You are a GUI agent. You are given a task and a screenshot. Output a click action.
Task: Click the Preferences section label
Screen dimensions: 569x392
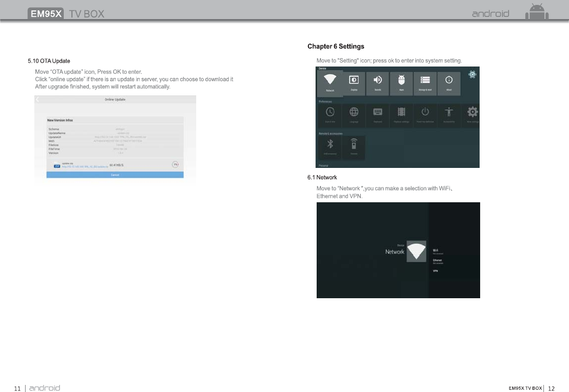click(325, 101)
